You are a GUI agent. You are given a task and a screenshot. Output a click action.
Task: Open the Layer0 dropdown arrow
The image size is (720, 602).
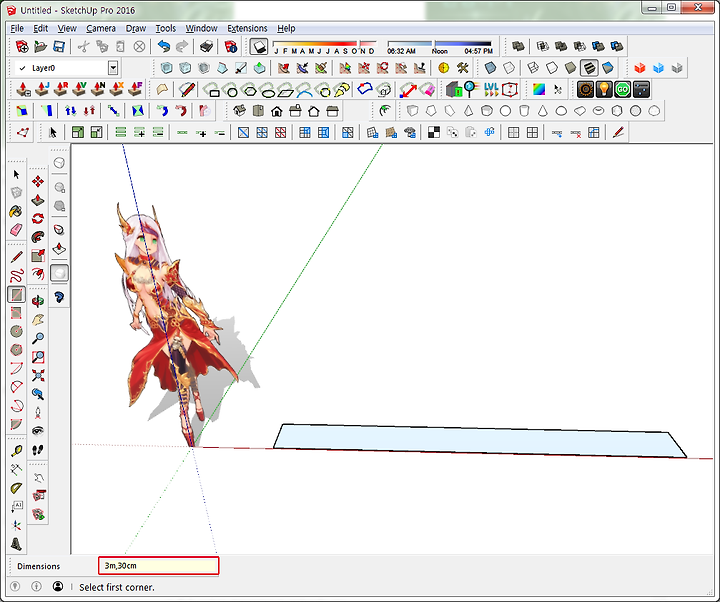[x=113, y=68]
